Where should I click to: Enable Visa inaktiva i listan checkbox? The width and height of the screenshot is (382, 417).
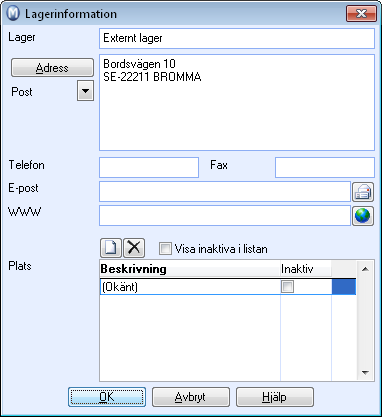click(x=165, y=249)
